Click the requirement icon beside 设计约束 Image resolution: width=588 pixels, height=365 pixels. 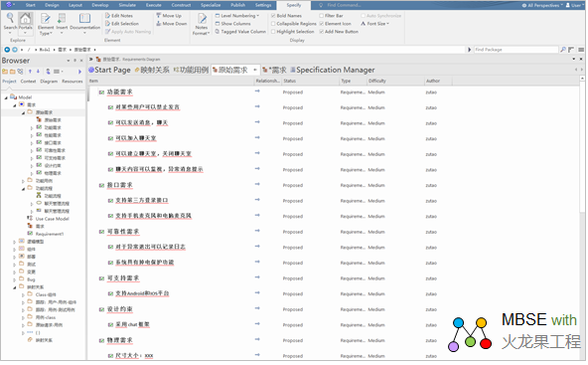pyautogui.click(x=101, y=309)
